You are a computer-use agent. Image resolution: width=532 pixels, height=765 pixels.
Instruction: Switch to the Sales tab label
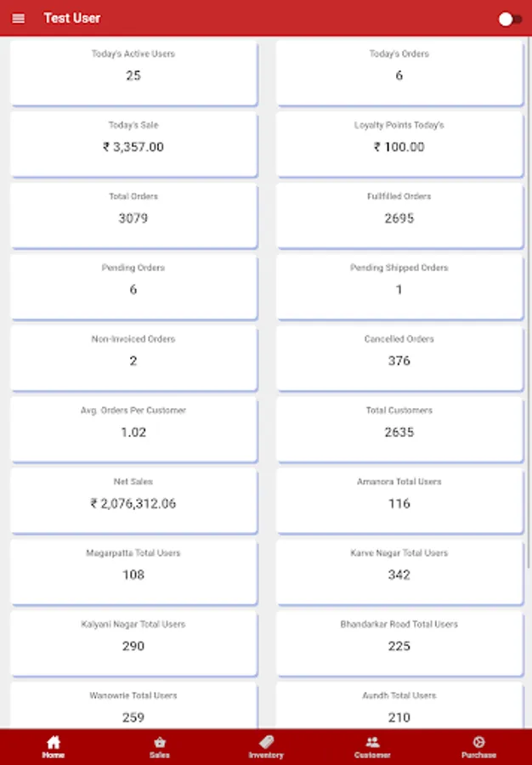coord(160,755)
